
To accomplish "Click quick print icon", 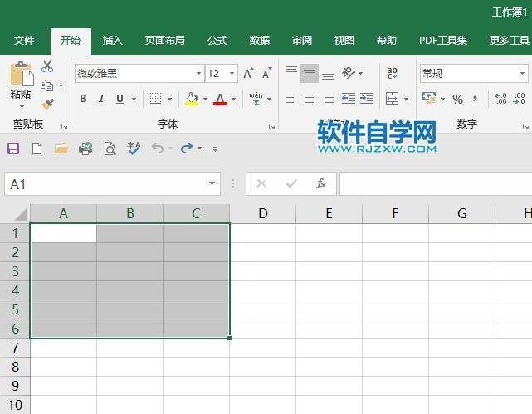I will point(85,149).
